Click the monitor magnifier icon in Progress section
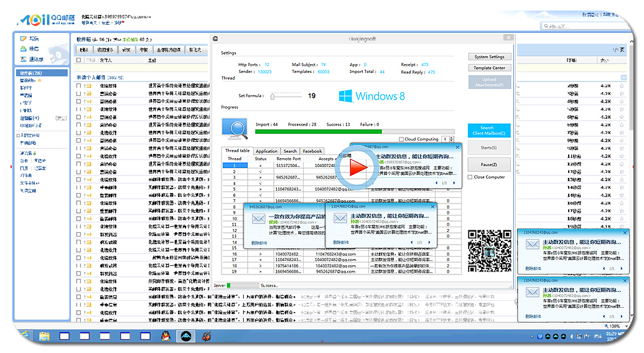This screenshot has height=353, width=644. (x=235, y=129)
